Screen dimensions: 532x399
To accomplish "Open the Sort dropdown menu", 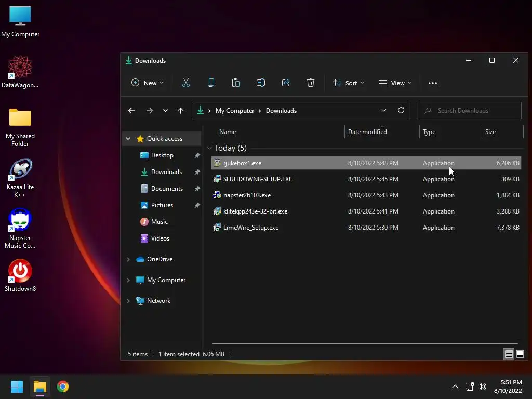I will coord(349,83).
